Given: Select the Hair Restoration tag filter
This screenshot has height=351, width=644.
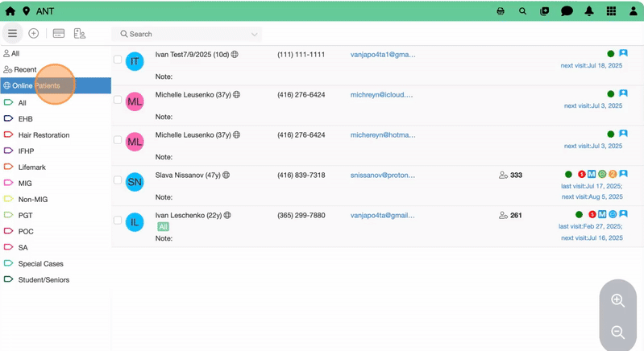Looking at the screenshot, I should pyautogui.click(x=44, y=135).
